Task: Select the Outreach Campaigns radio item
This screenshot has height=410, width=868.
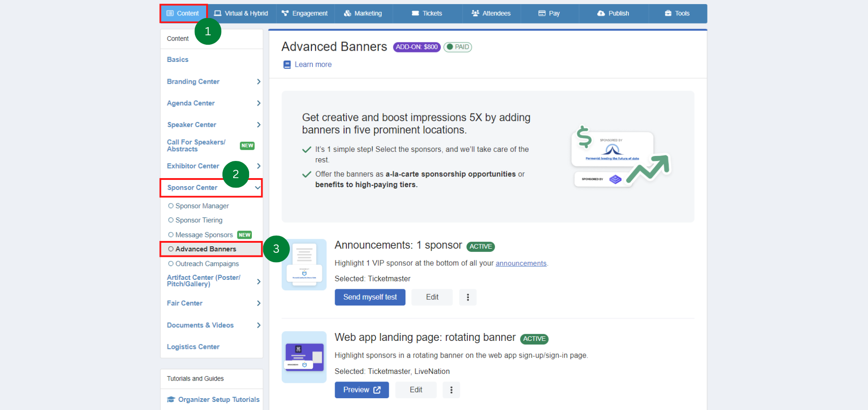Action: click(x=171, y=264)
